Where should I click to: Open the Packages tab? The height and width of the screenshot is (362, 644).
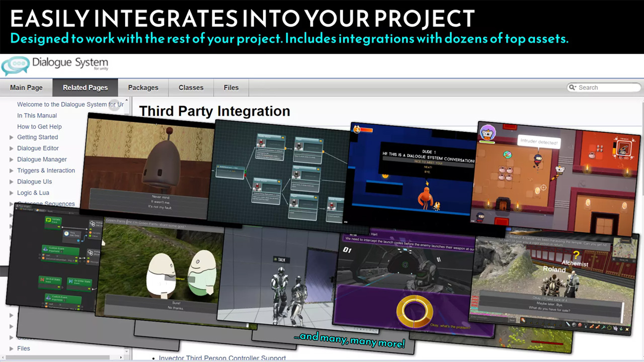pos(143,87)
